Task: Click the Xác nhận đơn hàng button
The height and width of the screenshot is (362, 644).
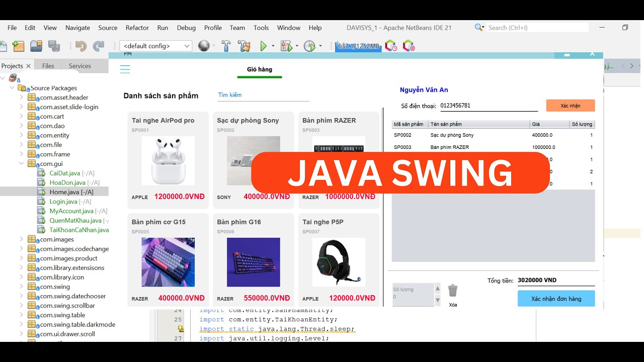Action: (556, 299)
